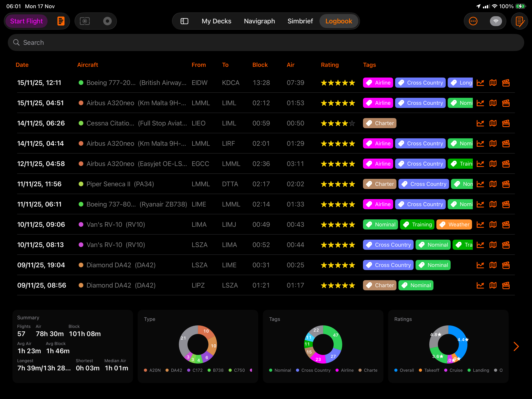Image resolution: width=532 pixels, height=399 pixels.
Task: Select the Logbook tab
Action: [x=338, y=21]
